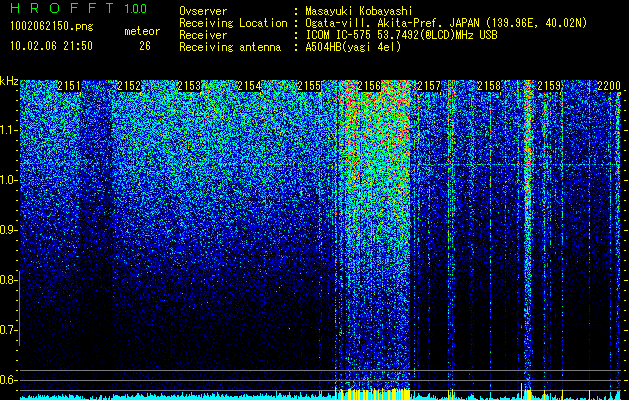
Task: Click the Receiving Location label
Action: 233,23
